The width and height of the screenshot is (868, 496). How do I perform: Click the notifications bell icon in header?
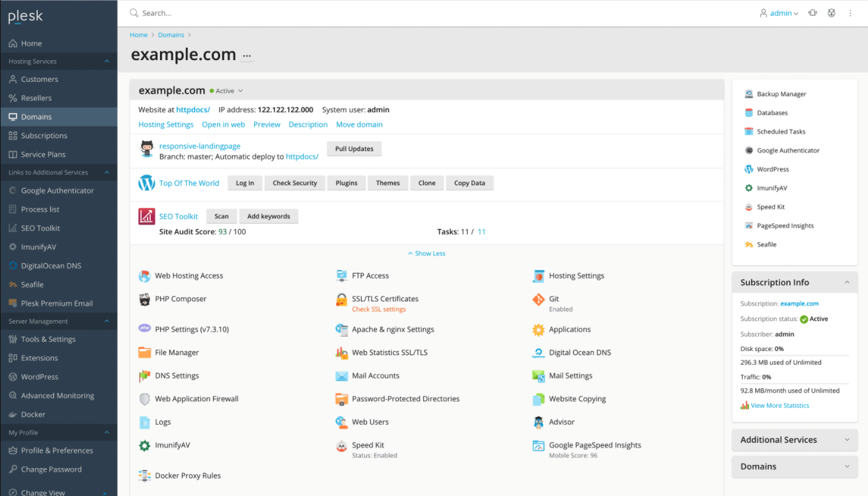(x=812, y=13)
